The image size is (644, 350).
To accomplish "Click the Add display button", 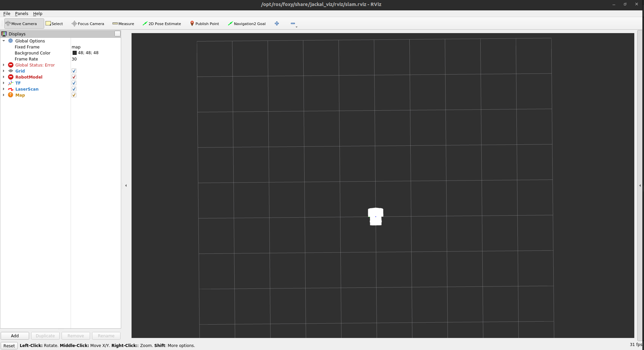I will pos(15,336).
